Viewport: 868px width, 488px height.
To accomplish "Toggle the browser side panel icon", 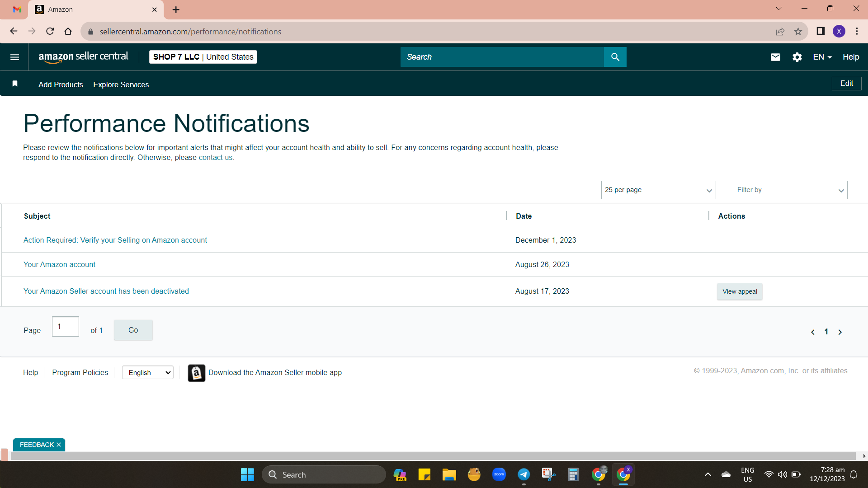I will tap(821, 31).
